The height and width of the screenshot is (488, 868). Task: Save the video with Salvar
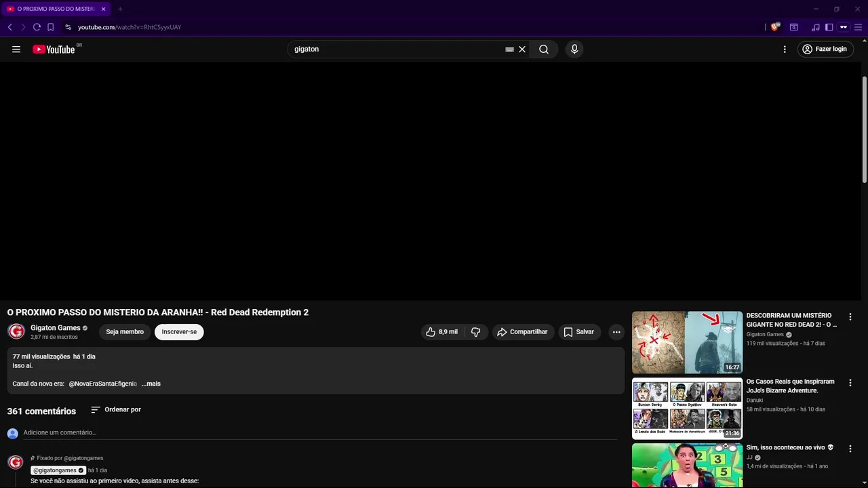[x=579, y=332]
